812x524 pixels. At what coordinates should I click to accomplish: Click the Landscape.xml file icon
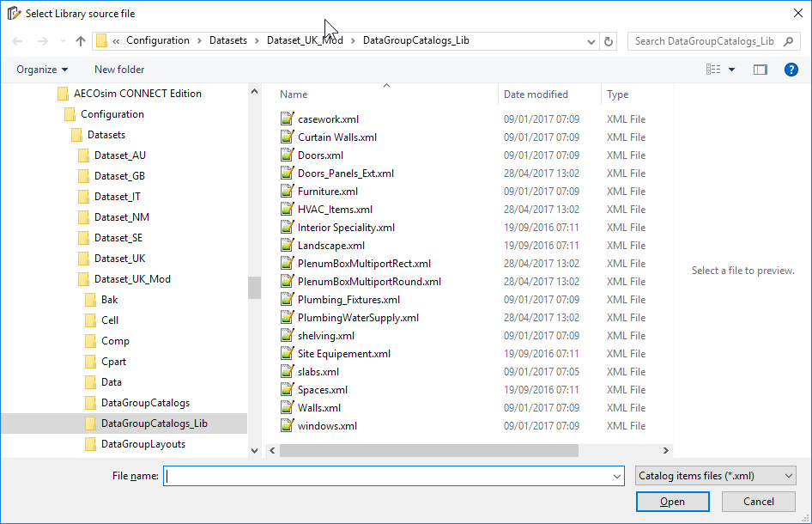(287, 245)
